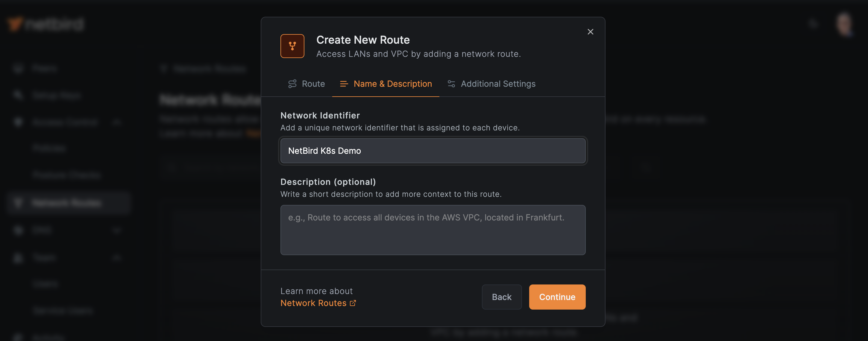The image size is (868, 341).
Task: Click the external link icon beside Network Routes
Action: coord(353,303)
